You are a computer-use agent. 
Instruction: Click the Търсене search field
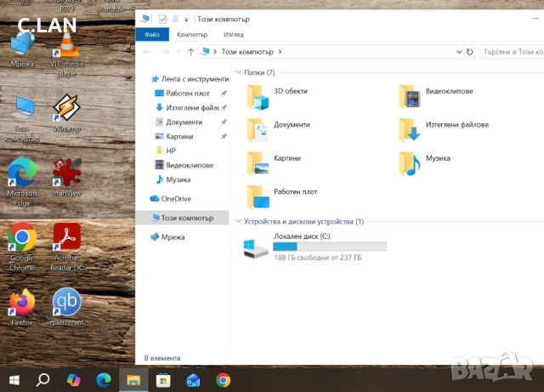click(512, 52)
